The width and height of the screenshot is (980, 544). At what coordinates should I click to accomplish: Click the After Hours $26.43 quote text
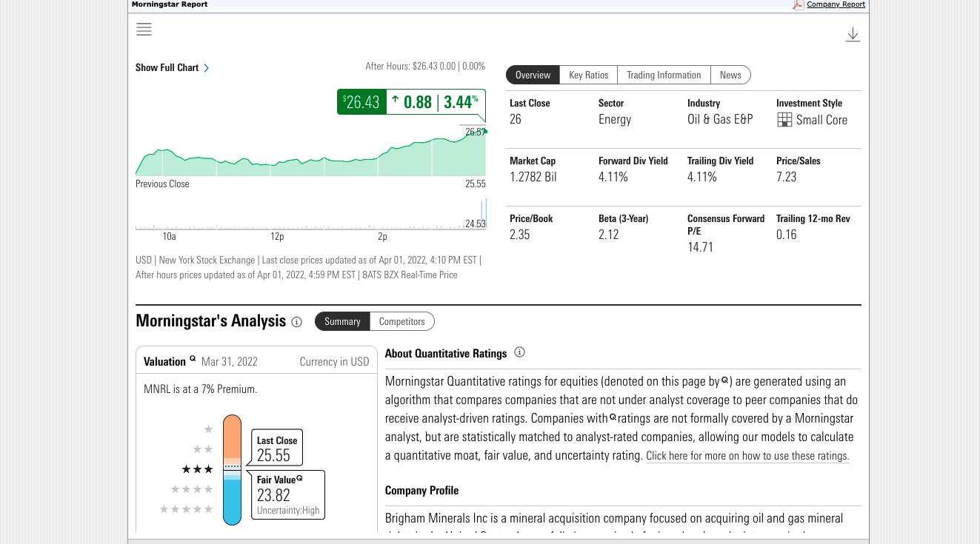425,66
